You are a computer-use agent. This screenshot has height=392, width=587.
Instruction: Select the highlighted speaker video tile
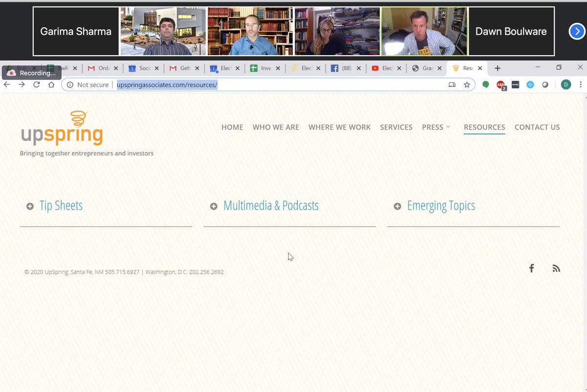(x=424, y=31)
